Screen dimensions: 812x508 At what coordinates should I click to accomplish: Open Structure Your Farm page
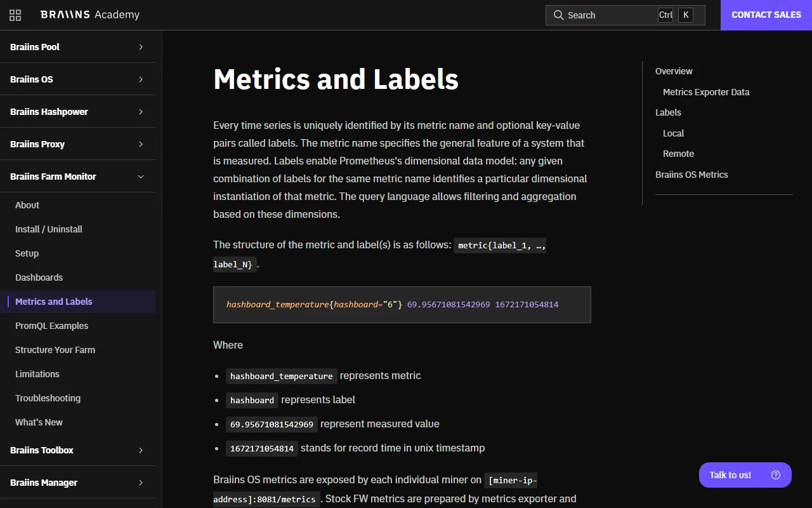click(x=55, y=350)
